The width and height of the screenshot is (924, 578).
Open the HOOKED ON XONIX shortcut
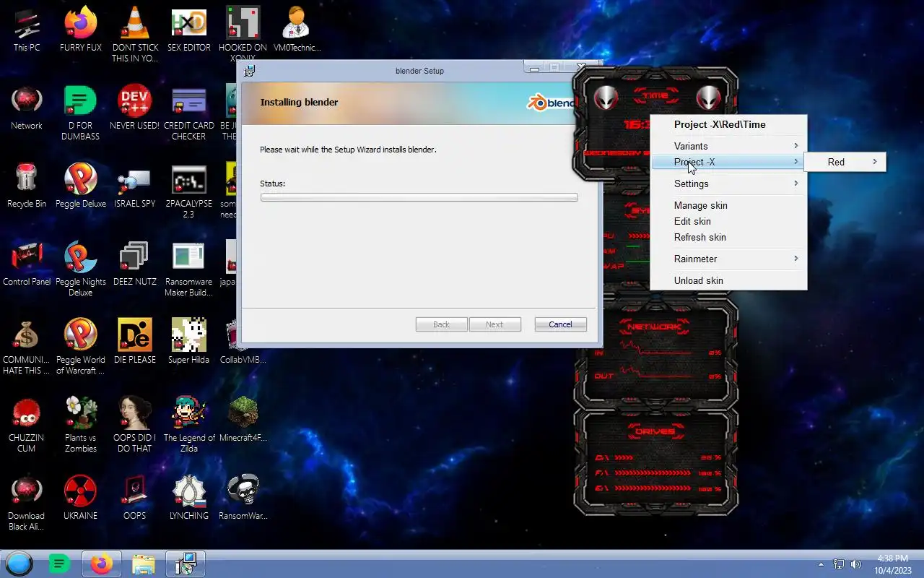pyautogui.click(x=243, y=34)
